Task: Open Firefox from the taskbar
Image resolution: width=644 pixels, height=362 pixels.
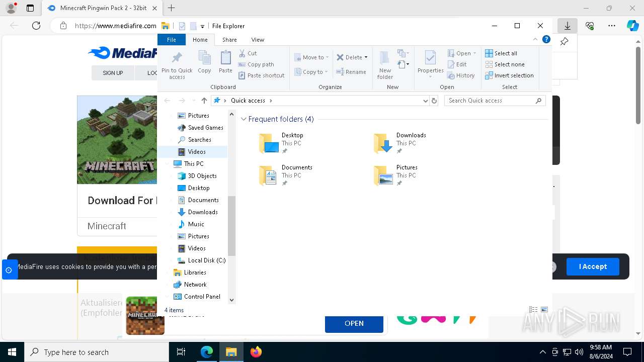Action: coord(256,352)
